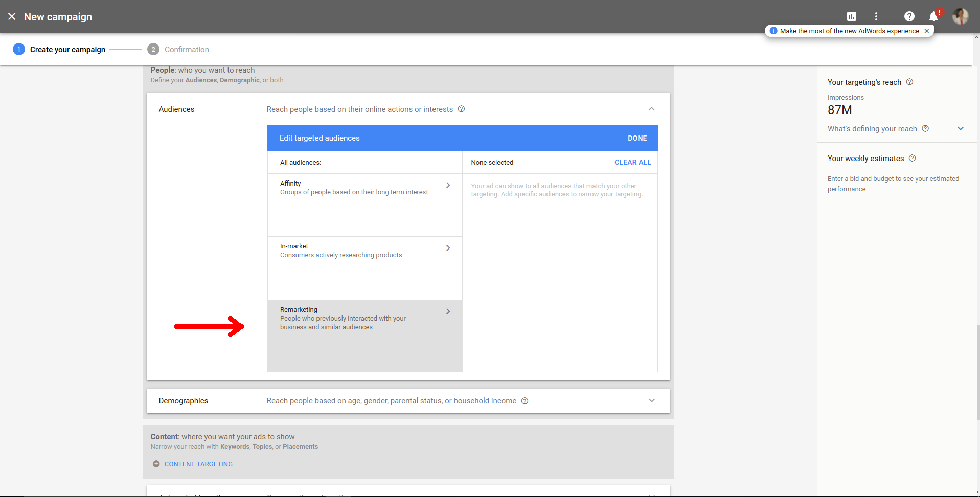
Task: Click help icon beside Your targeting's reach
Action: pos(910,82)
